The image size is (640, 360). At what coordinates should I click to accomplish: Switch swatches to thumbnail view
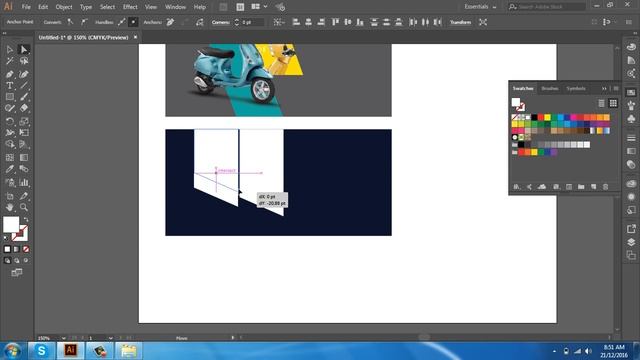[613, 103]
